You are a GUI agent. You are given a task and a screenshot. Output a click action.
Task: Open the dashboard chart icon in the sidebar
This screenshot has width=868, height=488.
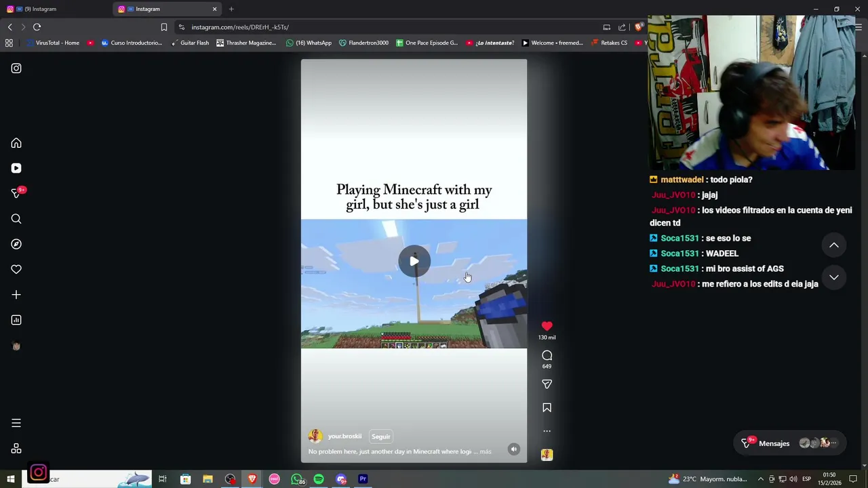[16, 320]
